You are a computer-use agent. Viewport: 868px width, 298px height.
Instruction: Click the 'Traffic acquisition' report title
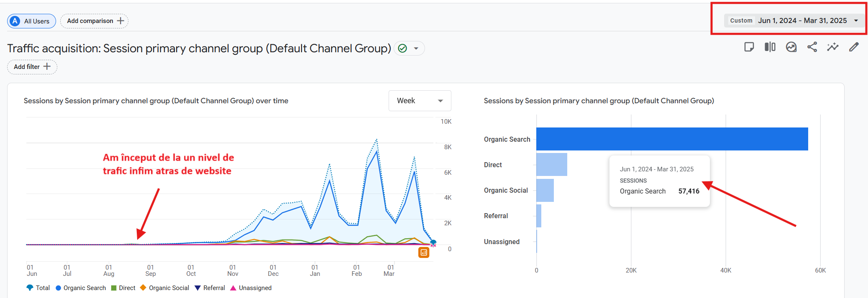pyautogui.click(x=199, y=48)
